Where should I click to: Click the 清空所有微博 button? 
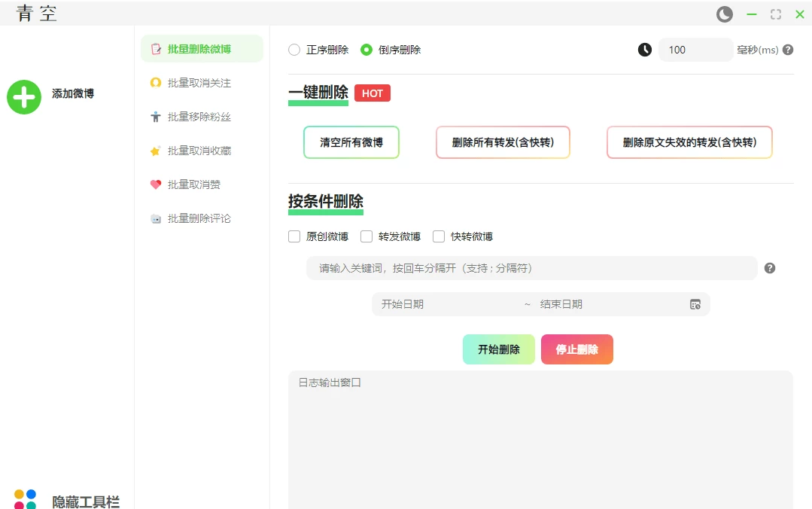tap(351, 142)
